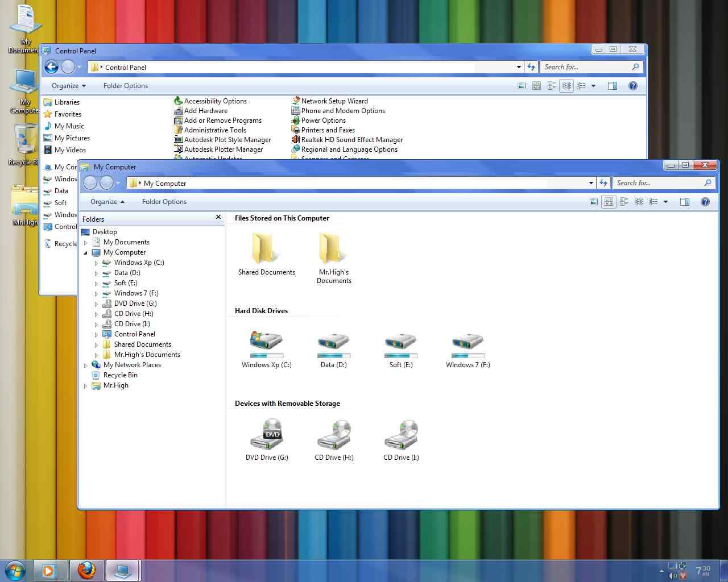Viewport: 728px width, 582px height.
Task: Select Windows 7 (F:) in folder tree
Action: click(130, 293)
